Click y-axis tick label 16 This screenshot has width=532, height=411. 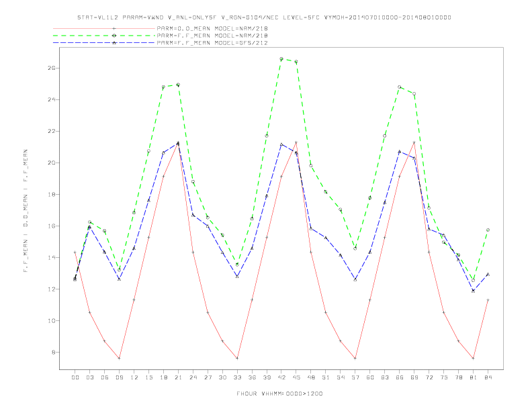click(52, 226)
